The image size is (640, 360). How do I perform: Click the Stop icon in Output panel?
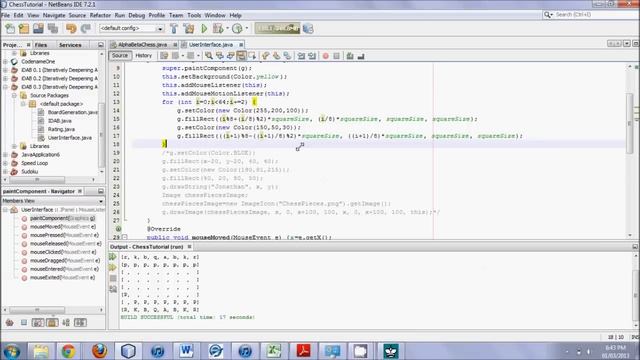(113, 278)
